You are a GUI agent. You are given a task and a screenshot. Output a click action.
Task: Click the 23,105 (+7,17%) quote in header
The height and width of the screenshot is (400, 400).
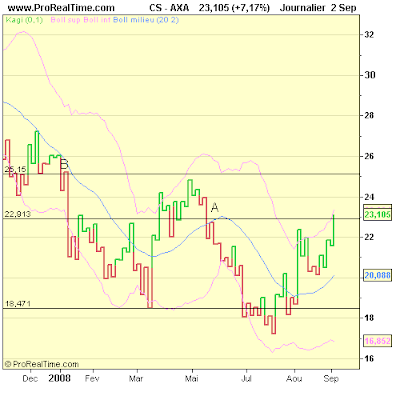pos(234,8)
